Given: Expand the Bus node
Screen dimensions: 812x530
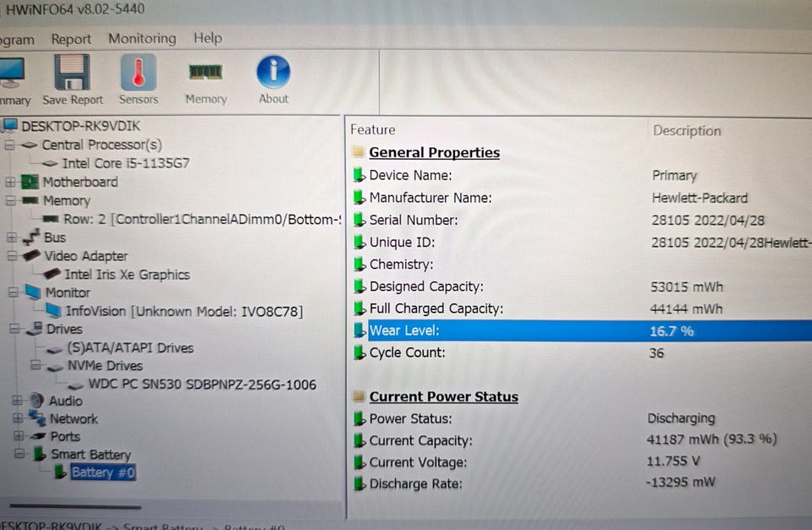Looking at the screenshot, I should (x=11, y=238).
